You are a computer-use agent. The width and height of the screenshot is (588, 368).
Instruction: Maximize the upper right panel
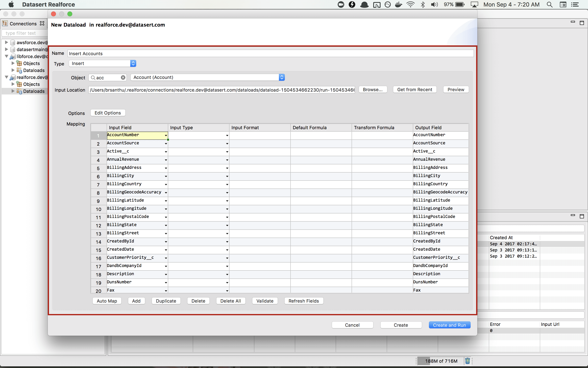(582, 23)
